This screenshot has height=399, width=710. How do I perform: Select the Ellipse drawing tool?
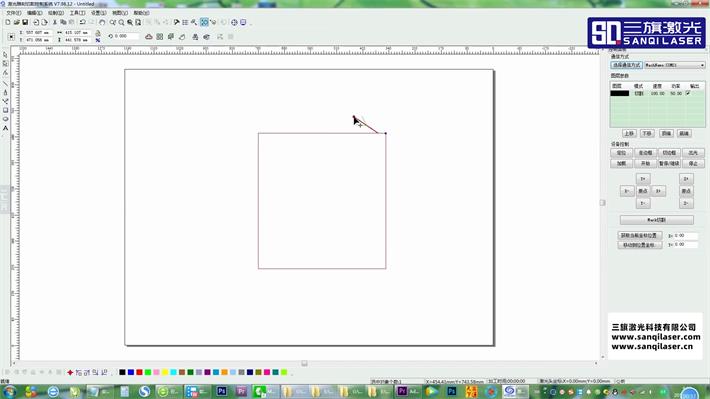[x=5, y=119]
